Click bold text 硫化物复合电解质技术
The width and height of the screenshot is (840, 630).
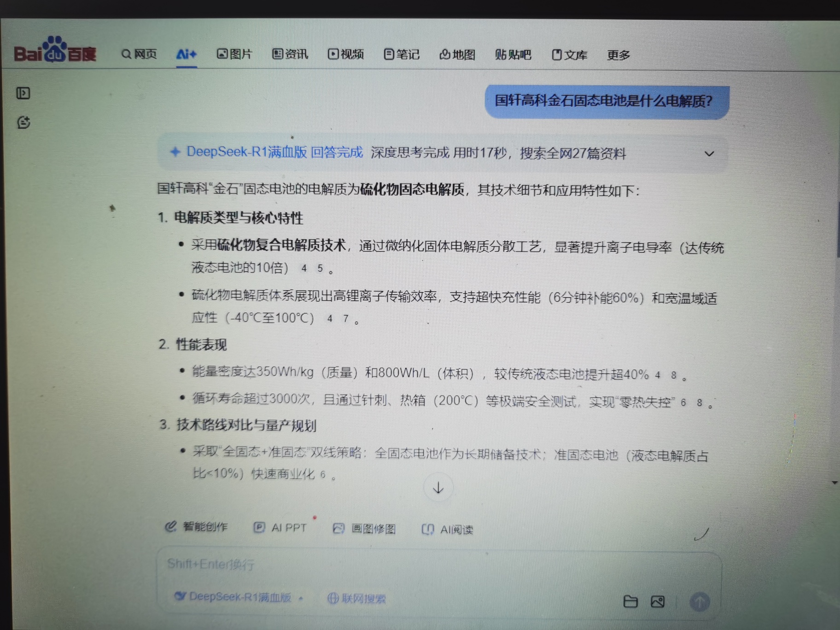coord(281,245)
